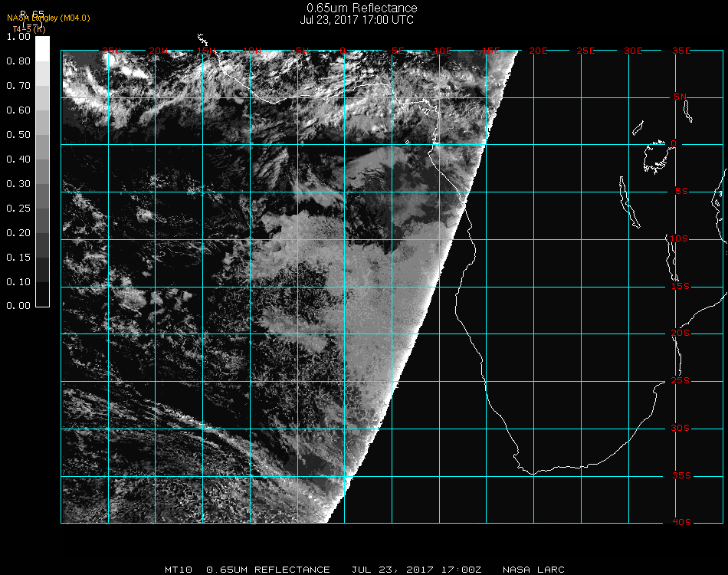Click the 35E longitude label
The image size is (728, 575).
click(x=681, y=51)
